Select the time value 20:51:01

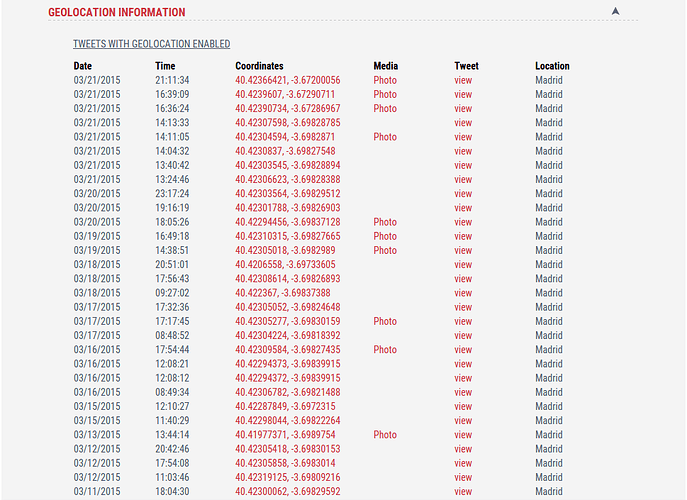point(172,264)
